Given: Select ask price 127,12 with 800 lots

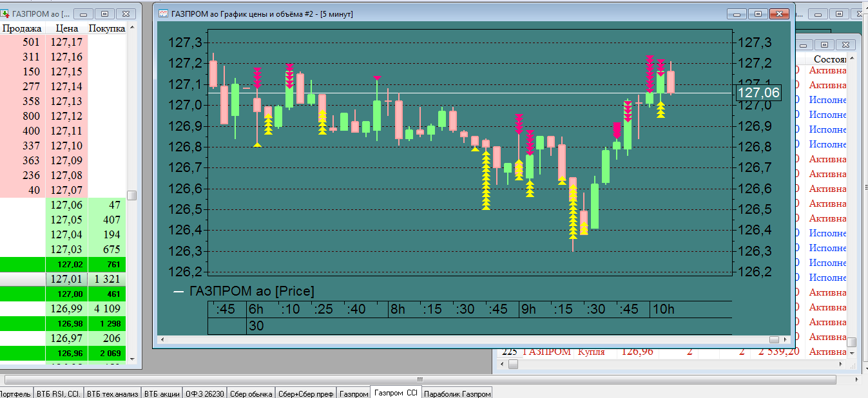Looking at the screenshot, I should pos(66,116).
